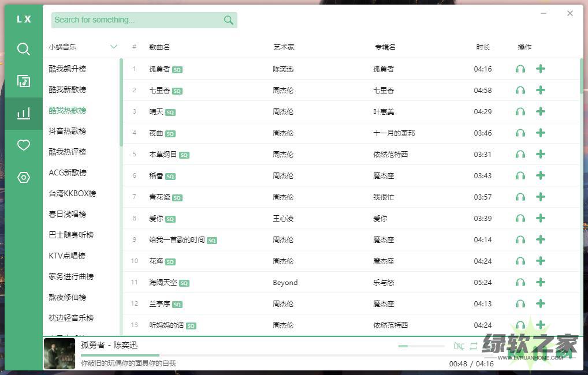588x375 pixels.
Task: Click the magnifier icon in the search box
Action: (x=229, y=20)
